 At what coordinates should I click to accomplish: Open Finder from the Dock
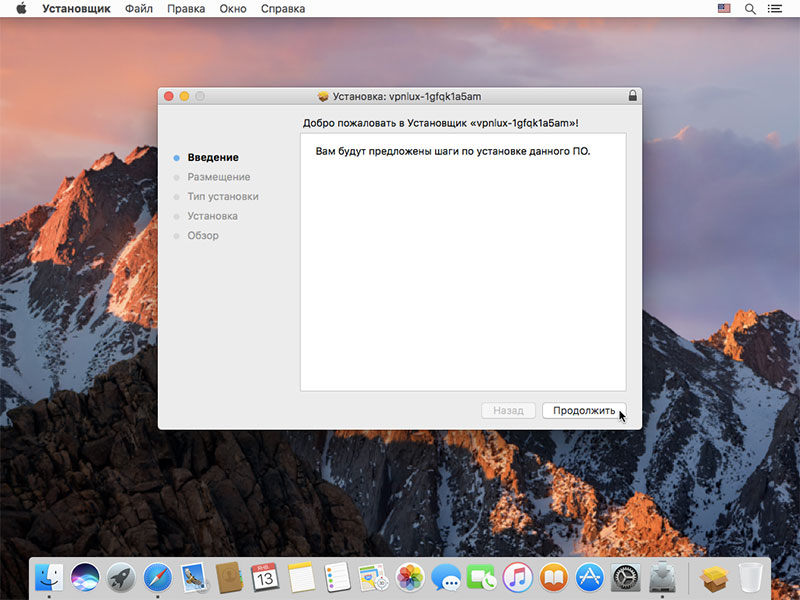[x=49, y=578]
